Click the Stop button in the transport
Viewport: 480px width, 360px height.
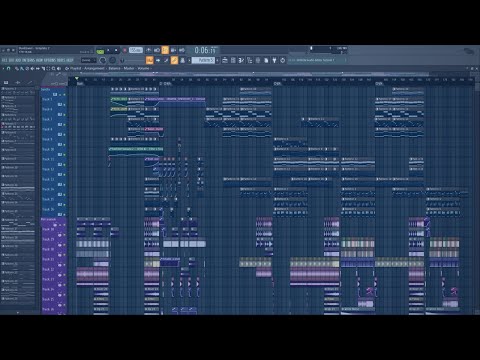tap(116, 51)
